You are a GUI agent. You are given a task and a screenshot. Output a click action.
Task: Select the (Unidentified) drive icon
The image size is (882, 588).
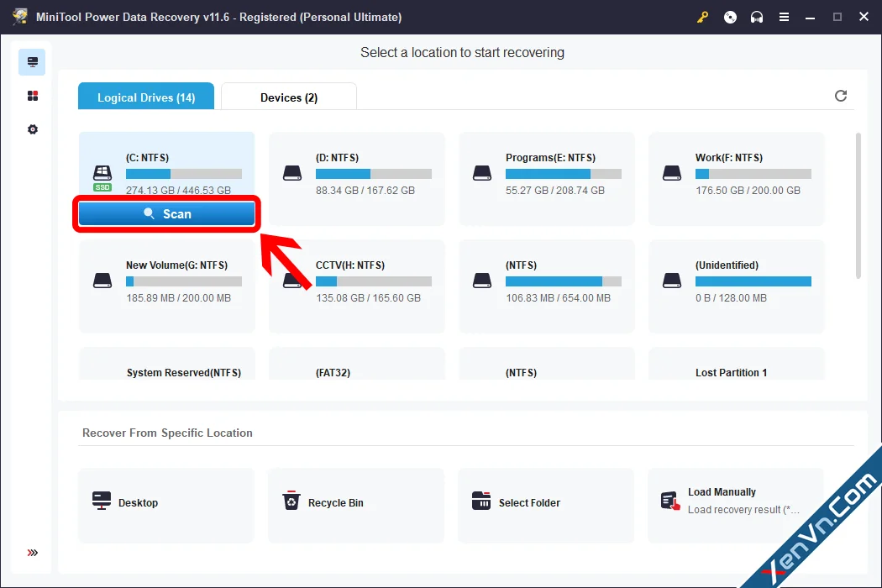[672, 281]
